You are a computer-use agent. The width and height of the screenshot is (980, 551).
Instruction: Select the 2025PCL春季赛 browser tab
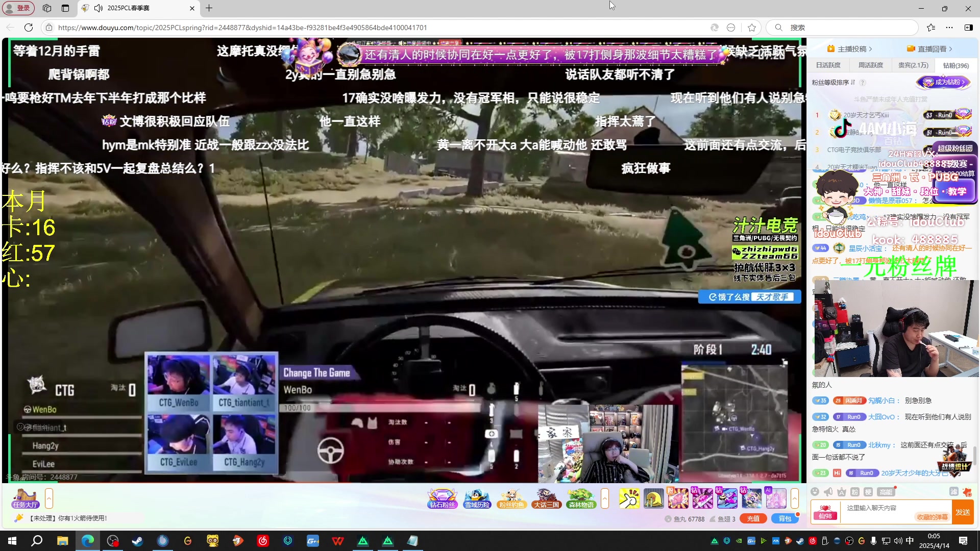pos(138,8)
